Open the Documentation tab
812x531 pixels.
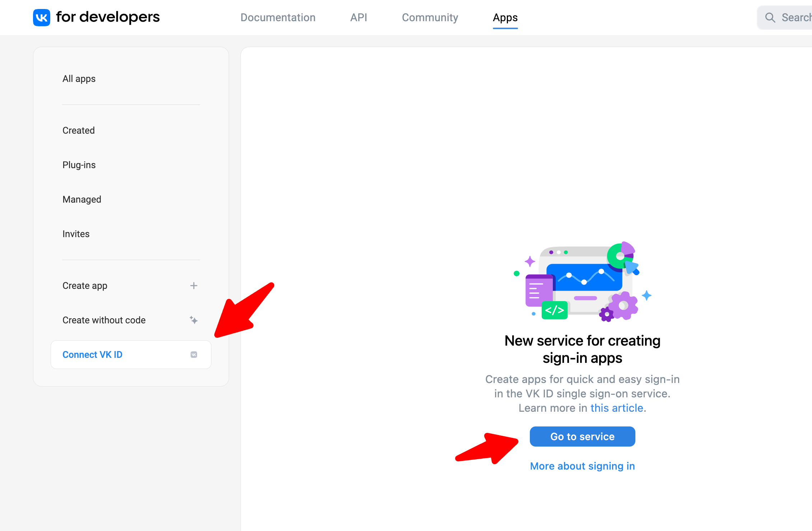click(x=278, y=18)
